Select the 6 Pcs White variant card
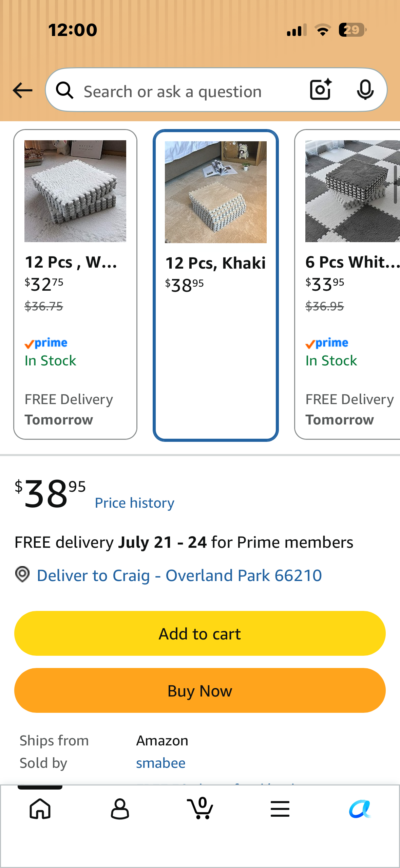Viewport: 400px width, 868px height. [347, 284]
